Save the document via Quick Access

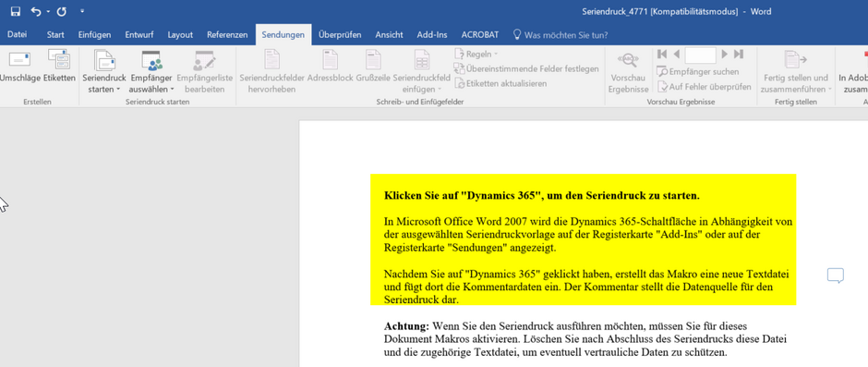[16, 12]
